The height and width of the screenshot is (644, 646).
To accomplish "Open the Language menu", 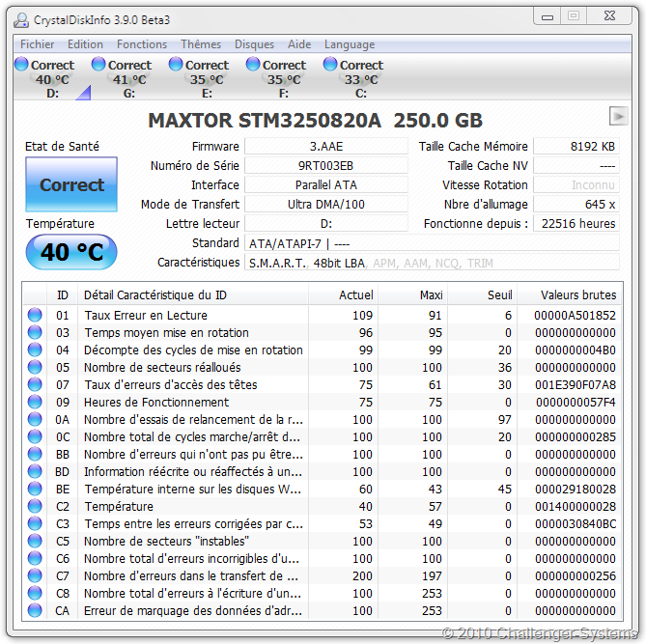I will click(350, 44).
